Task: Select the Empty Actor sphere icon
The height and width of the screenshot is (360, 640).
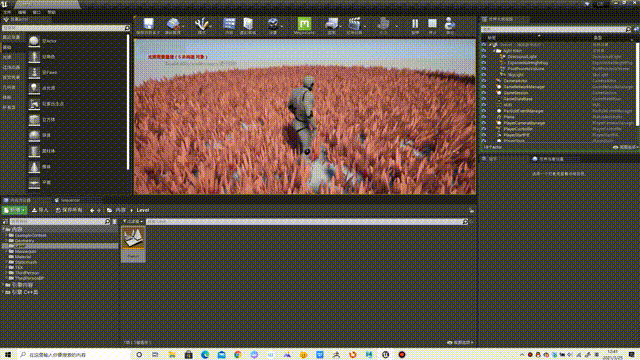Action: tap(34, 41)
